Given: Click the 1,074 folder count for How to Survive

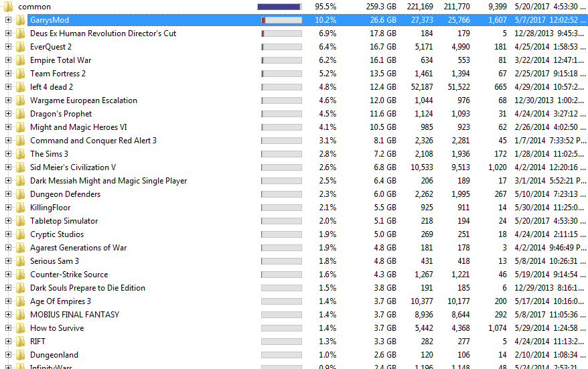Looking at the screenshot, I should (498, 328).
